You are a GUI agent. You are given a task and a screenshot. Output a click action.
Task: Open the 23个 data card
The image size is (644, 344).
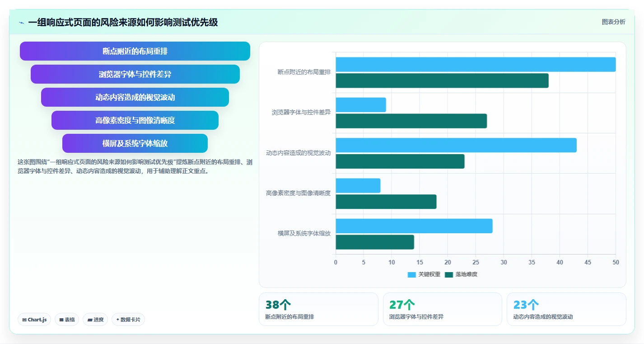pos(566,309)
